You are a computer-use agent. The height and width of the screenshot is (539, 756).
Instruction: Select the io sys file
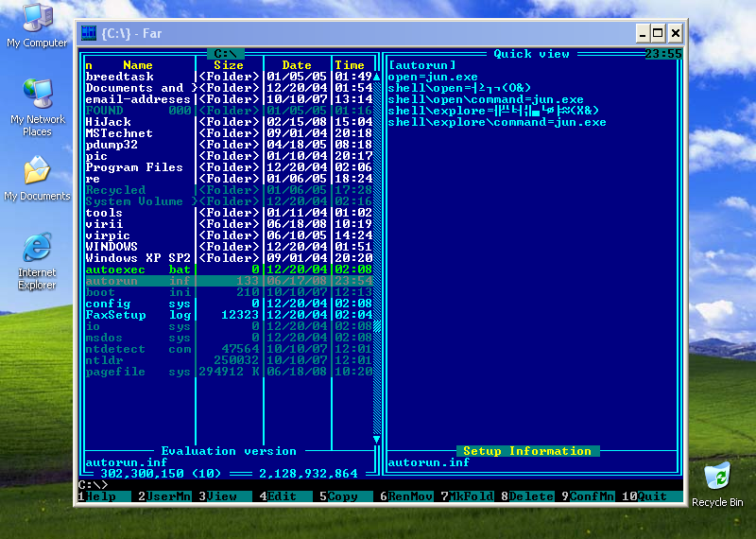pyautogui.click(x=229, y=325)
